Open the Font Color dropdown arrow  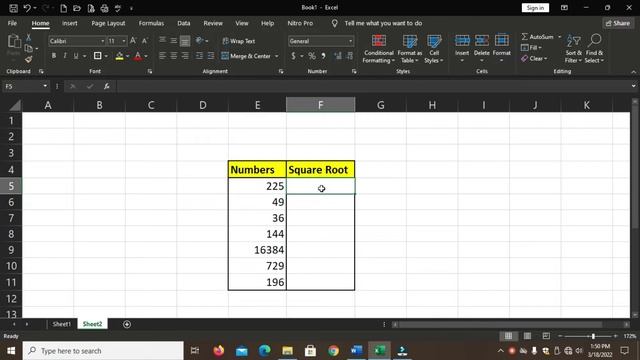point(146,56)
